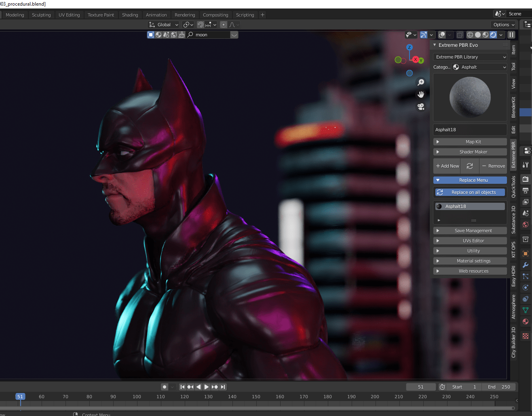This screenshot has width=532, height=416.
Task: Switch to the Compositing workspace tab
Action: [x=215, y=15]
